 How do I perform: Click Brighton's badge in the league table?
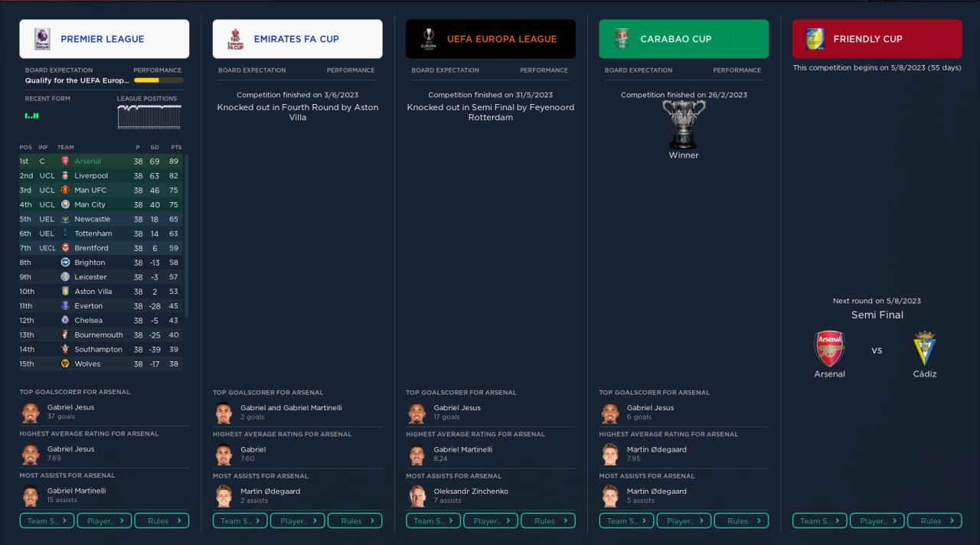65,263
